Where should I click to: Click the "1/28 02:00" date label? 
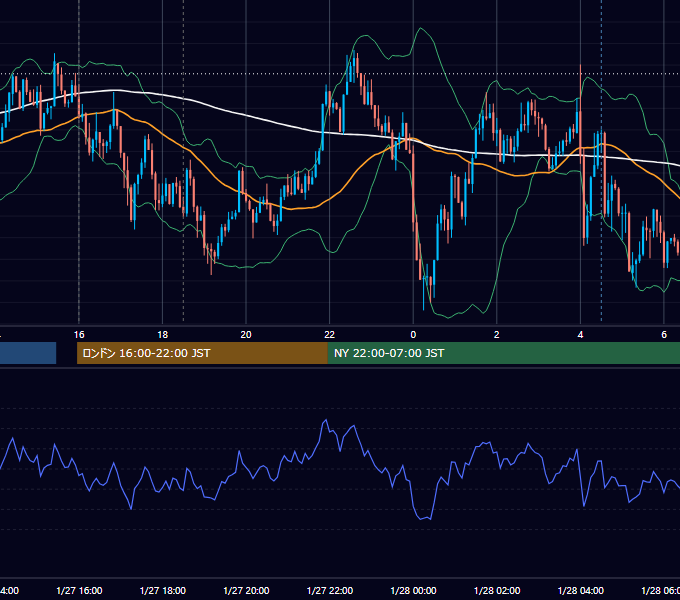click(x=497, y=590)
